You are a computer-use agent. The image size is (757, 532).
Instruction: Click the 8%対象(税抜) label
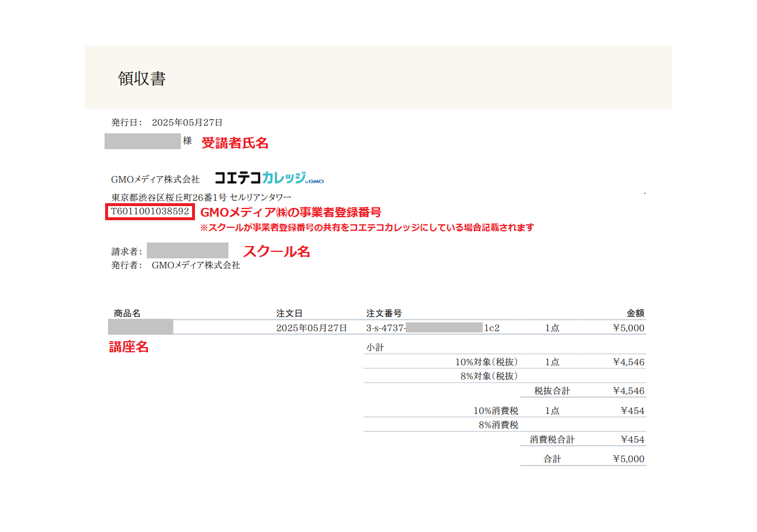(x=489, y=376)
